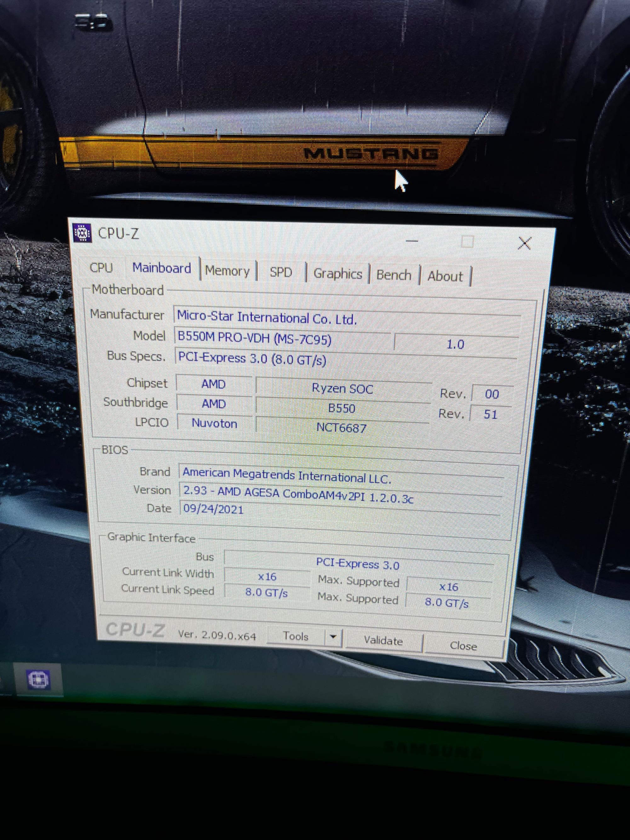The image size is (630, 840).
Task: Select BIOS version 2.93 AGESA text
Action: coord(340,494)
